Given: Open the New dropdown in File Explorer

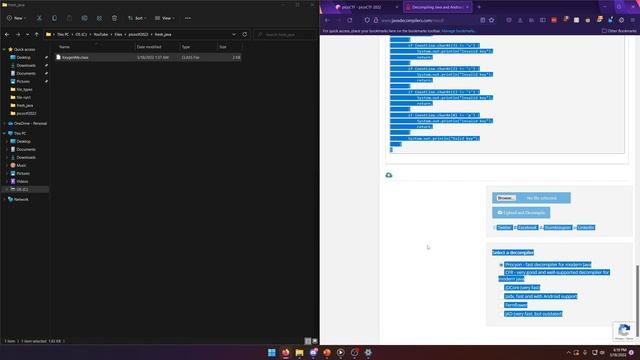Looking at the screenshot, I should [16, 18].
